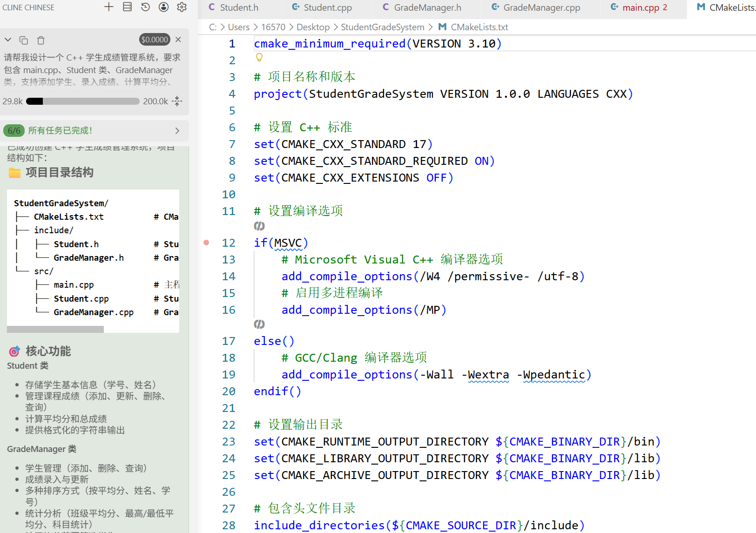Click the Users breadcrumb
756x533 pixels.
(239, 27)
